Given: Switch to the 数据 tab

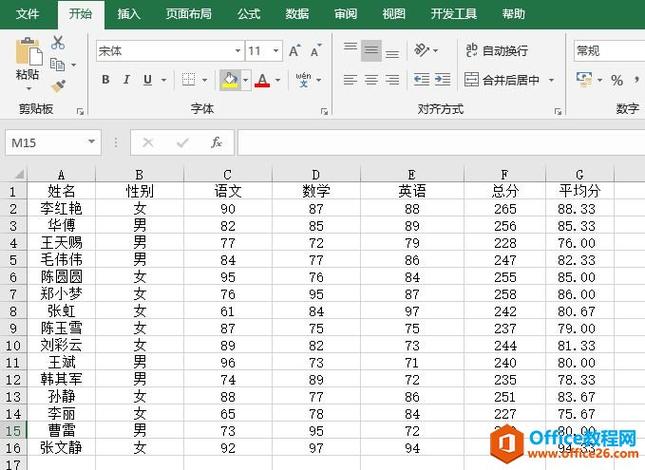Looking at the screenshot, I should (297, 14).
